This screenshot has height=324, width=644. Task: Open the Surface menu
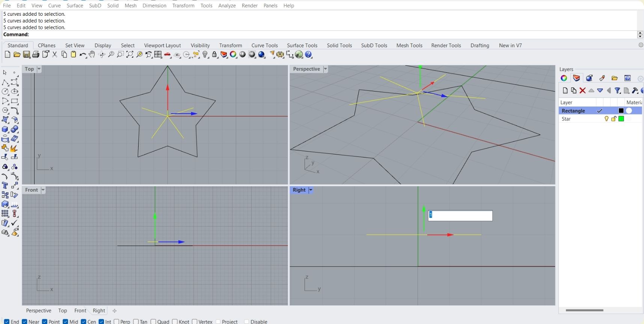point(75,6)
